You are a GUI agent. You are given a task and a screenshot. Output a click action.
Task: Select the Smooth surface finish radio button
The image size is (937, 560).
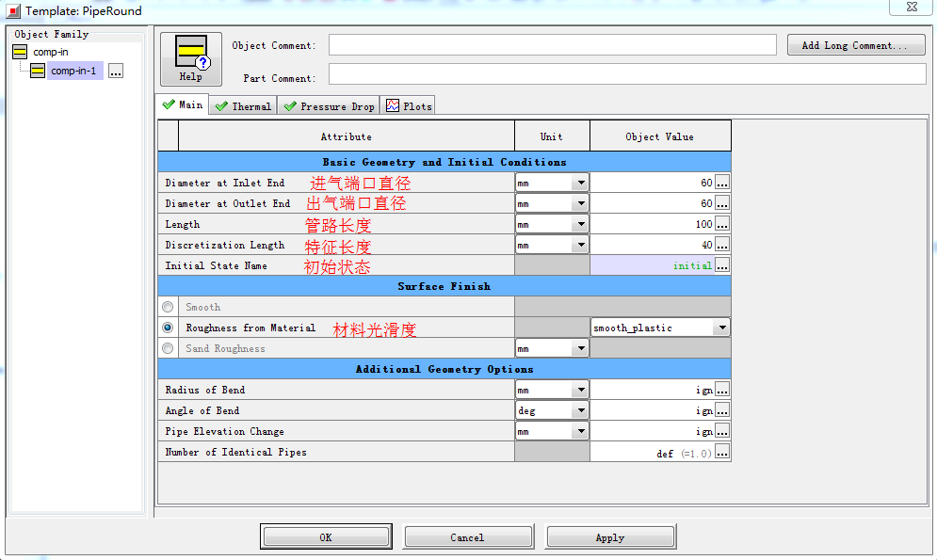pos(168,307)
